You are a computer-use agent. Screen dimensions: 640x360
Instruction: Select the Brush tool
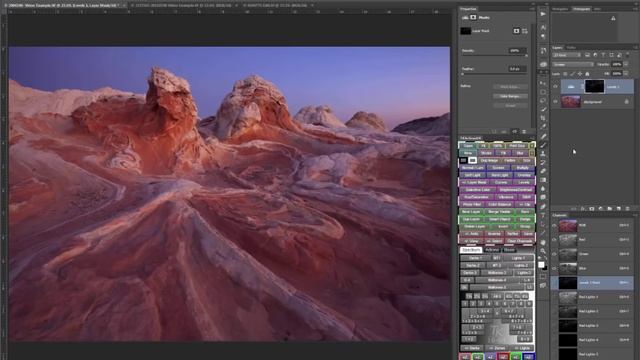[543, 144]
